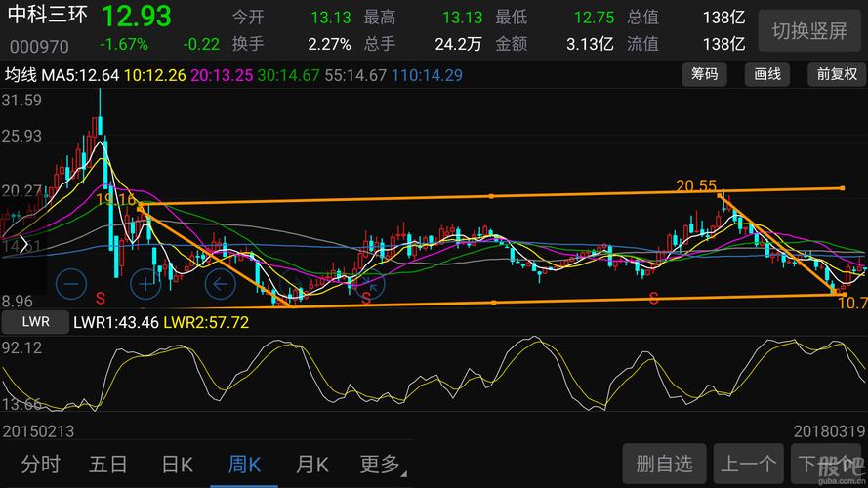868x488 pixels.
Task: Tap the 成交金额 value 3.13亿
Action: click(590, 44)
